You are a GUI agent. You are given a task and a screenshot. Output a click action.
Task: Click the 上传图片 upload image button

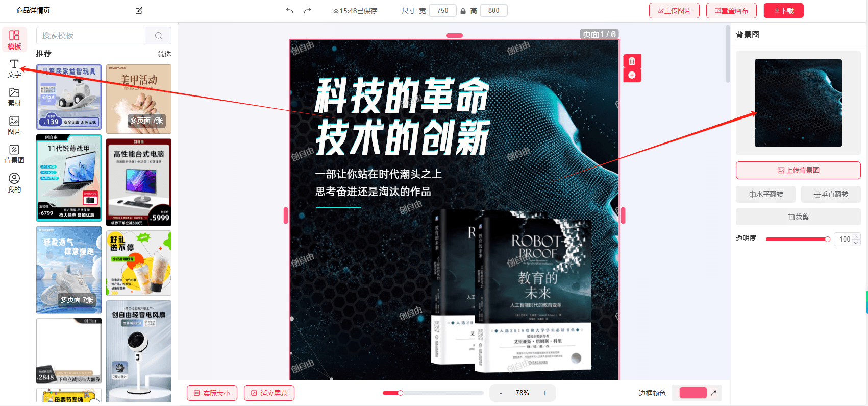click(674, 11)
